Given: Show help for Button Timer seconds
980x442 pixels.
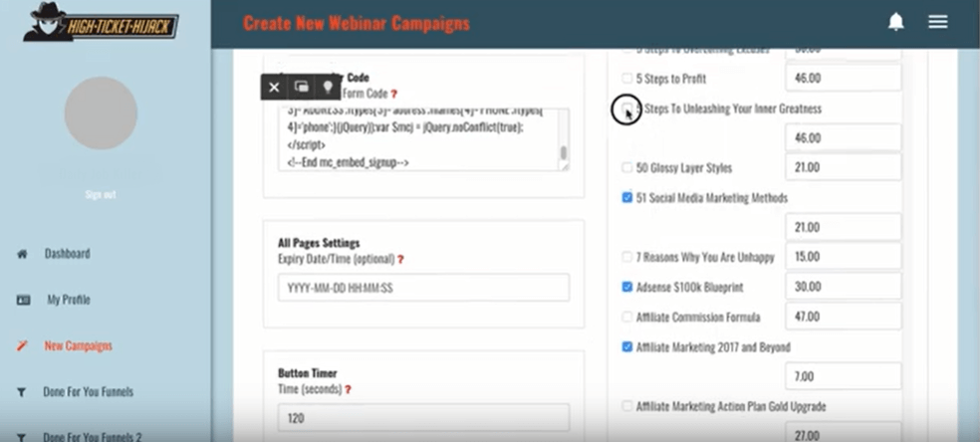Looking at the screenshot, I should pyautogui.click(x=348, y=389).
